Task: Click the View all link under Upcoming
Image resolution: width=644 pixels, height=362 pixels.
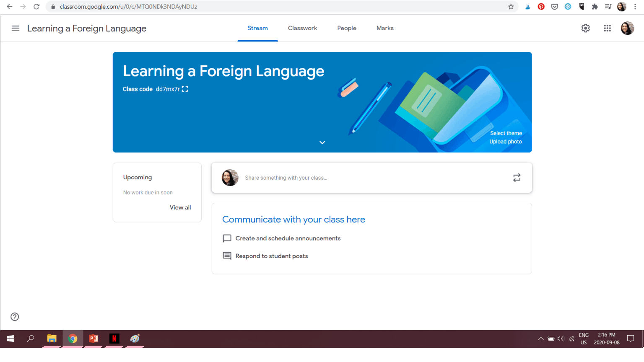Action: (x=180, y=207)
